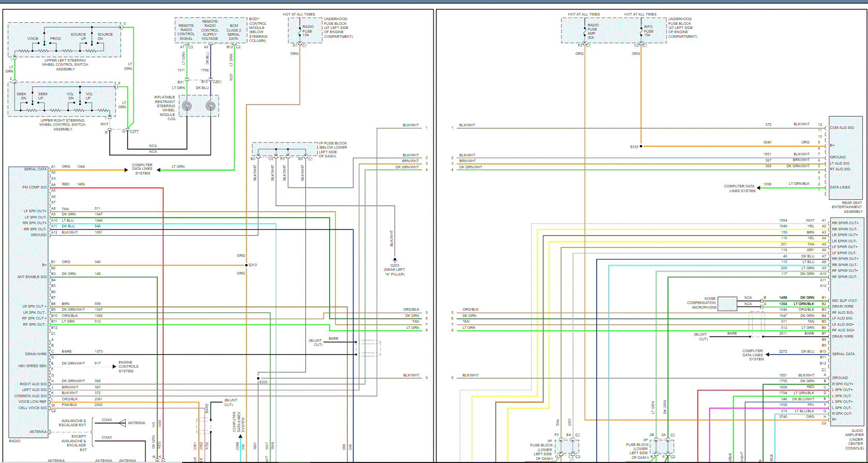Select the Noise Compensation Microphone box
The image size is (868, 463).
727,303
